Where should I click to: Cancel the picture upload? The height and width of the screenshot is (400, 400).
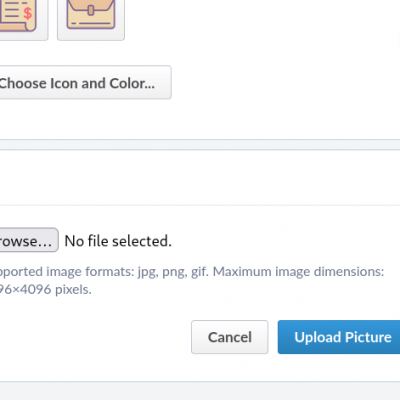(230, 337)
